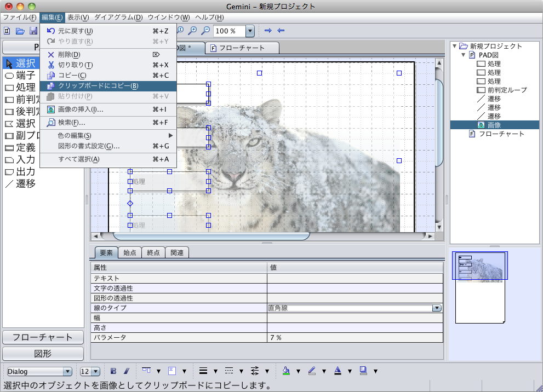Viewport: 543px width, 392px height.
Task: Create a new project with the toolbar icon
Action: coord(7,31)
